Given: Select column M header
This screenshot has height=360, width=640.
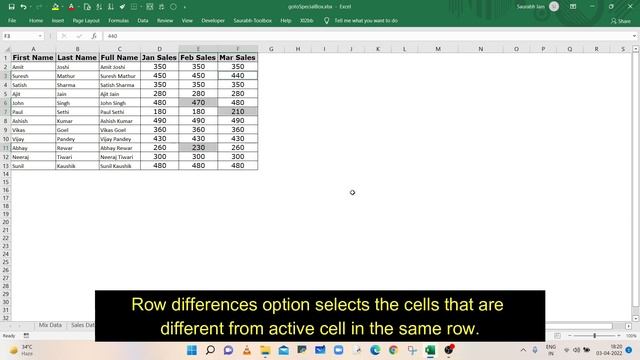Looking at the screenshot, I should click(438, 49).
